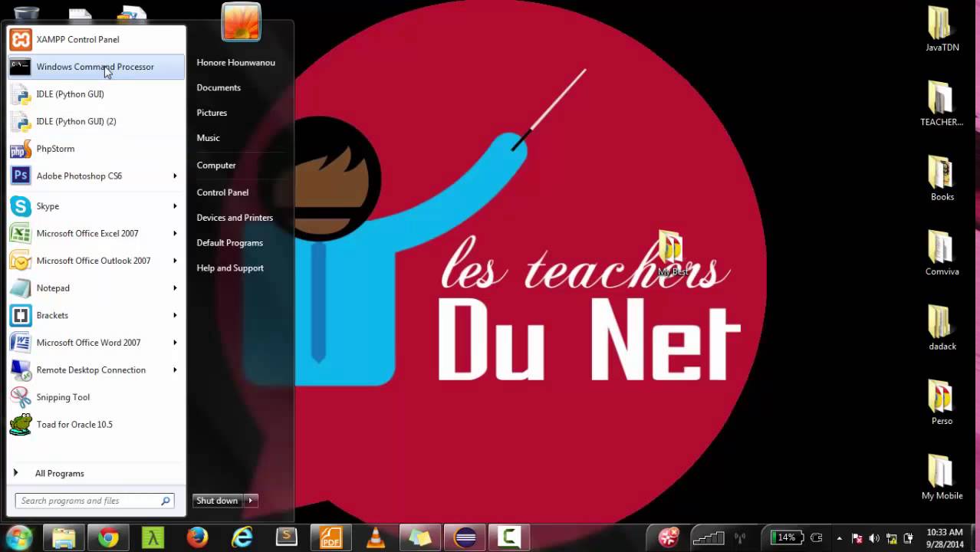Select the My Best desktop folder

point(672,254)
